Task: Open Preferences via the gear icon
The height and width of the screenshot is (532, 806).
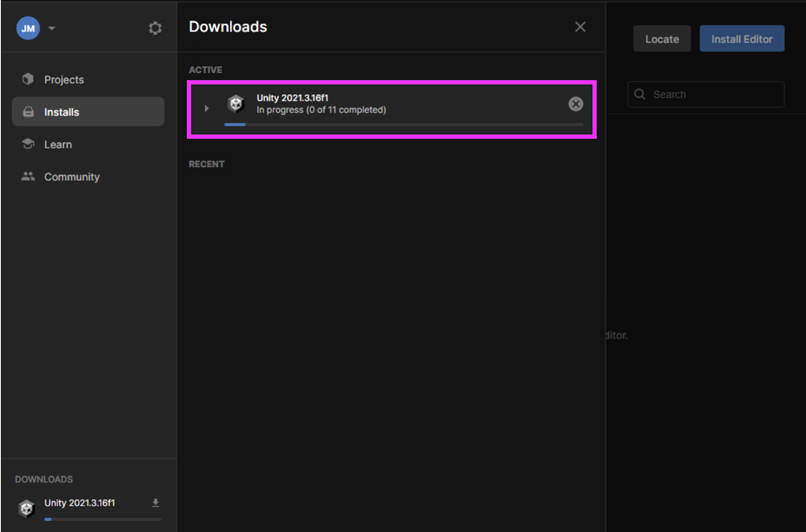Action: pyautogui.click(x=155, y=28)
